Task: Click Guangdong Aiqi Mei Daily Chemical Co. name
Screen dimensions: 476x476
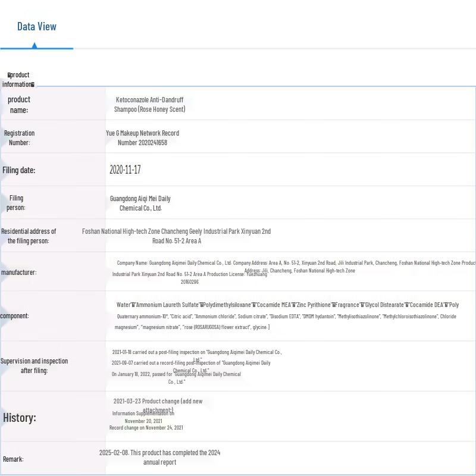Action: (140, 203)
